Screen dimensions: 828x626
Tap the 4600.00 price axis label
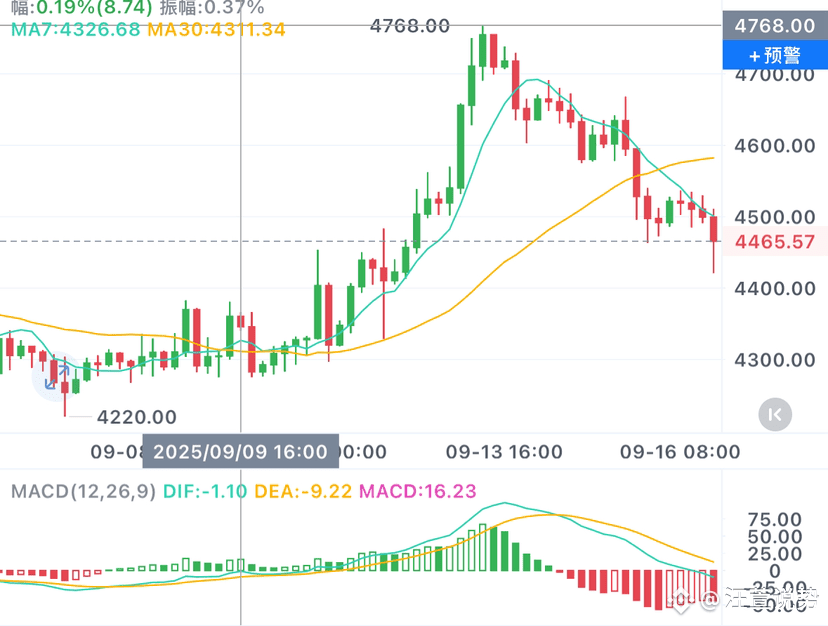(775, 146)
